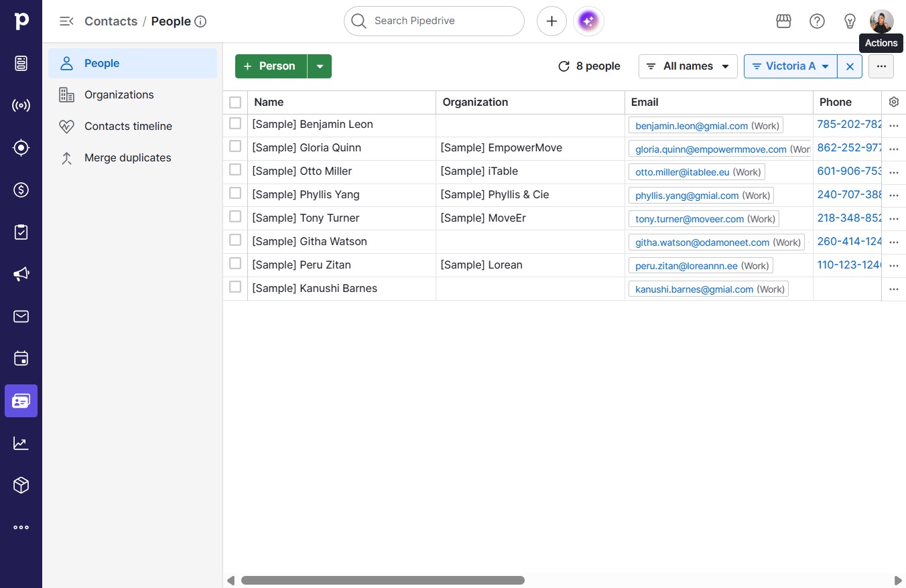Select the Tony Turner row checkbox
The image size is (906, 588).
pyautogui.click(x=235, y=216)
